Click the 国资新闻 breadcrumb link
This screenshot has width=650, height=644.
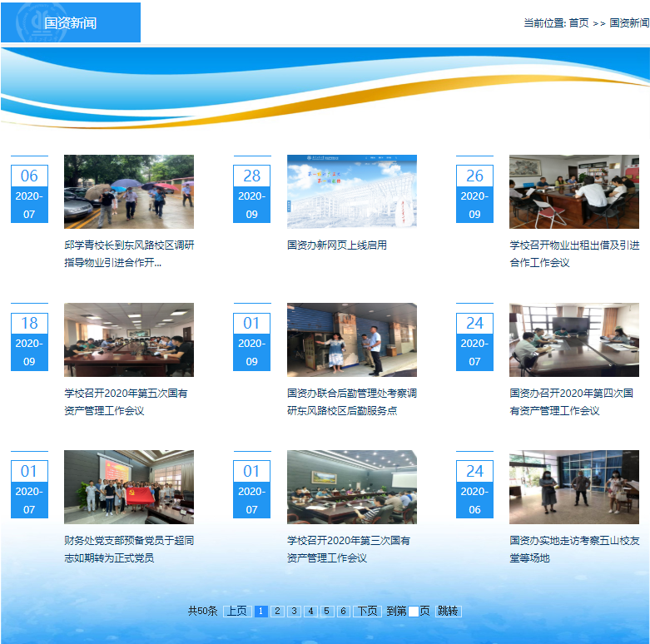(629, 23)
